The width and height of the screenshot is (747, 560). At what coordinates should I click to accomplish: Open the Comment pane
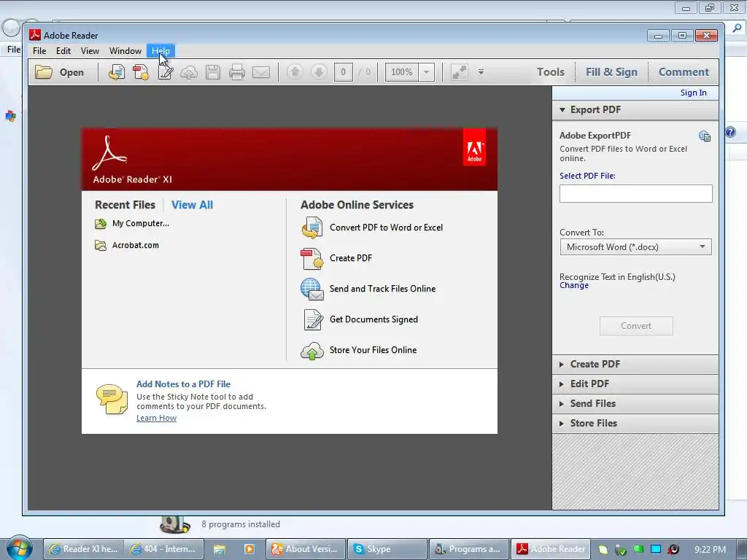pos(684,72)
